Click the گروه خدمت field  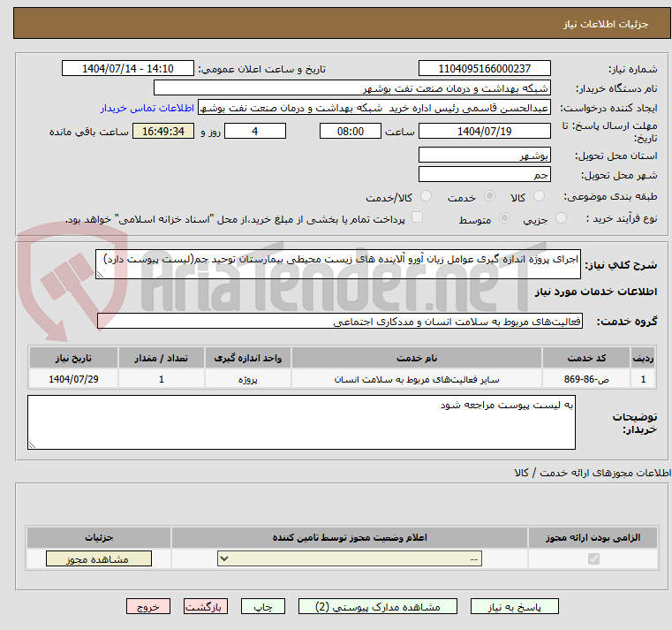[340, 322]
